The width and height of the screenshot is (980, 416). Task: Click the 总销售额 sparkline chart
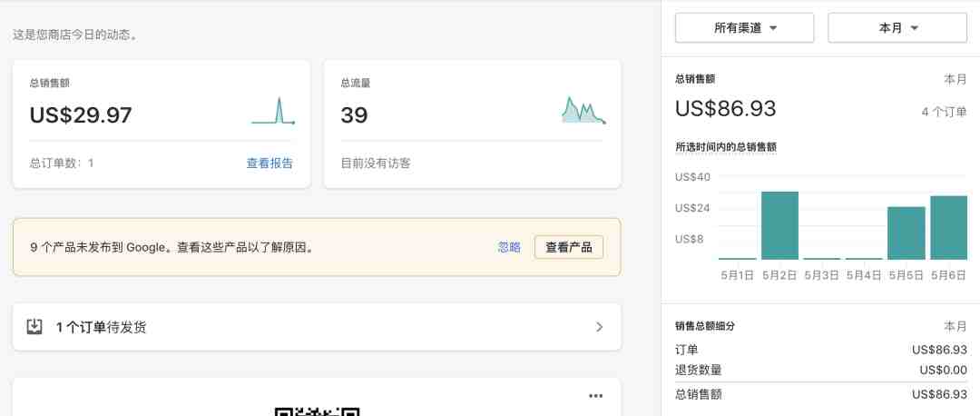[273, 111]
